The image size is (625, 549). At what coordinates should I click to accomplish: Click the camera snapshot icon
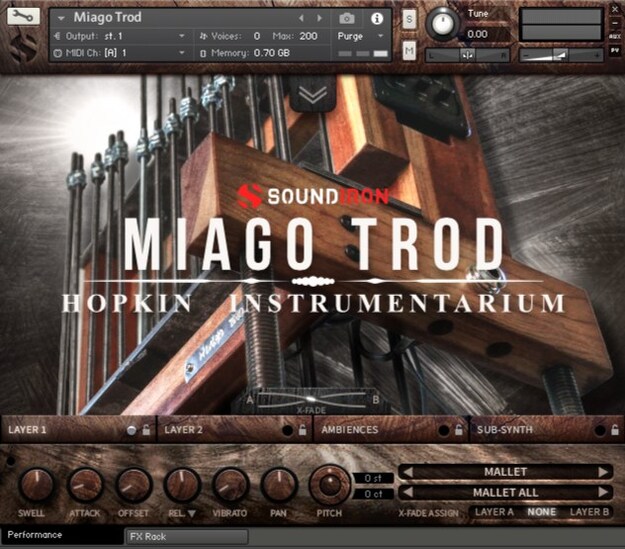pos(346,18)
